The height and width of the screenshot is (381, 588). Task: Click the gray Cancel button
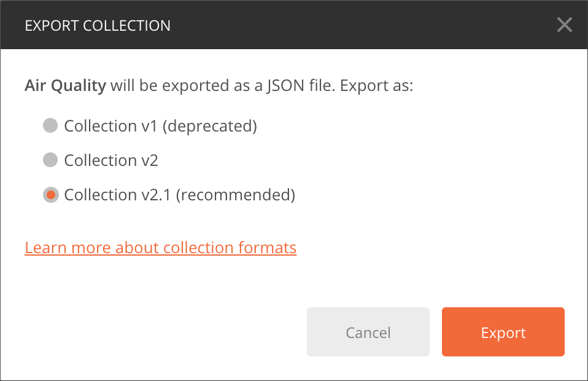tap(368, 332)
